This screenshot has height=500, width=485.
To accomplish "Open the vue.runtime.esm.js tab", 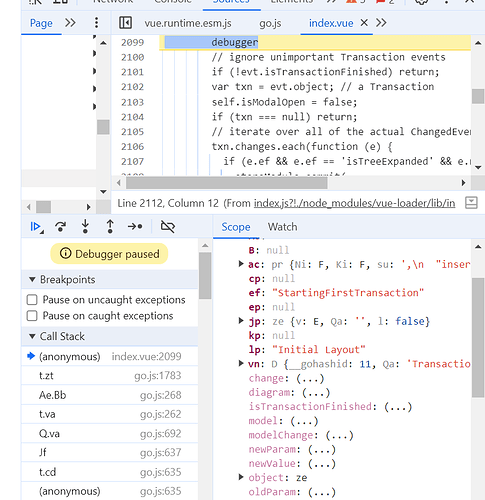I will [188, 23].
